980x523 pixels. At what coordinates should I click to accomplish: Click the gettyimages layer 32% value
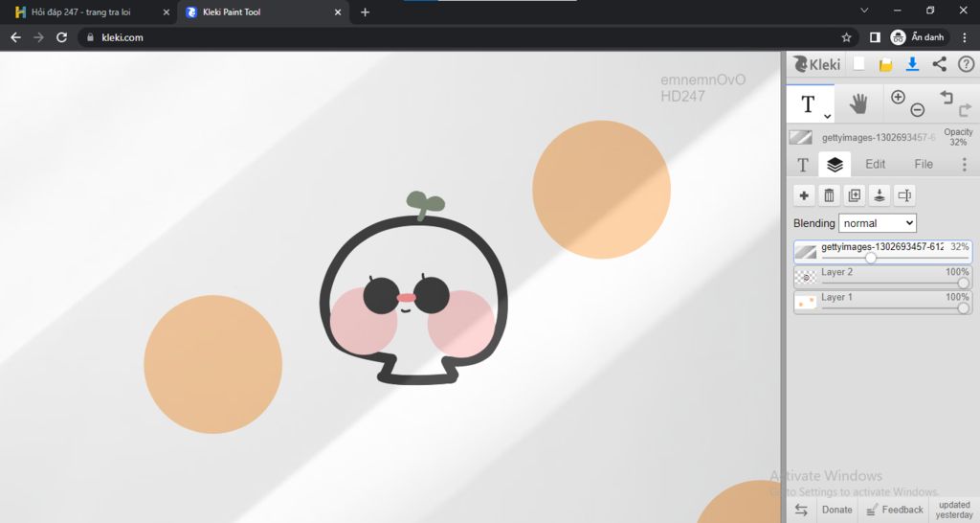(x=959, y=247)
